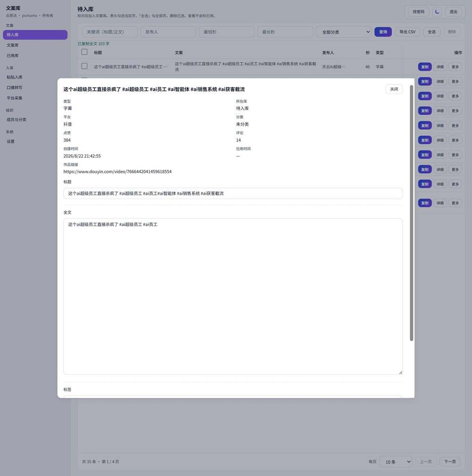Image resolution: width=472 pixels, height=476 pixels.
Task: Open 更多 for the 天云AI超级 row
Action: (455, 67)
